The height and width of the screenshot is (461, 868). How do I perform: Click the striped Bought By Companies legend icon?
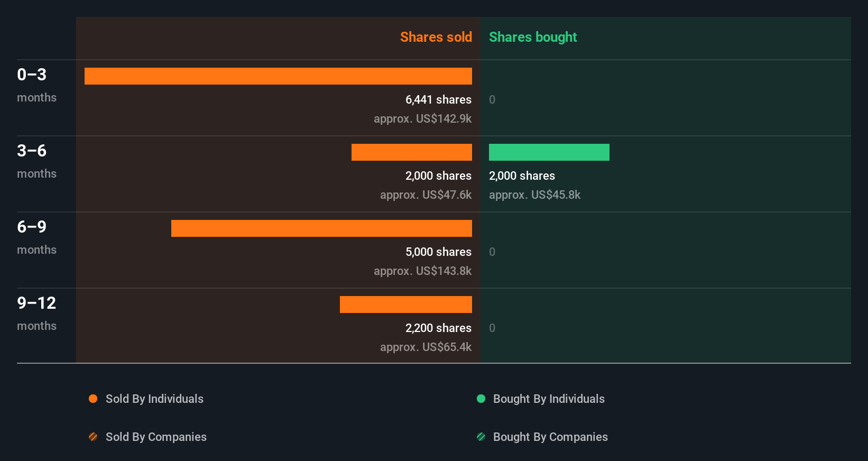pos(481,437)
